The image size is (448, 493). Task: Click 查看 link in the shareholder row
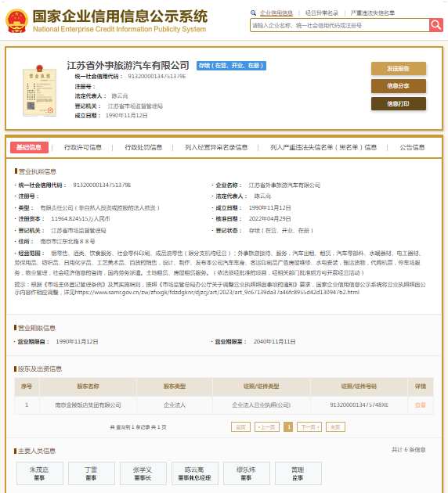(421, 405)
